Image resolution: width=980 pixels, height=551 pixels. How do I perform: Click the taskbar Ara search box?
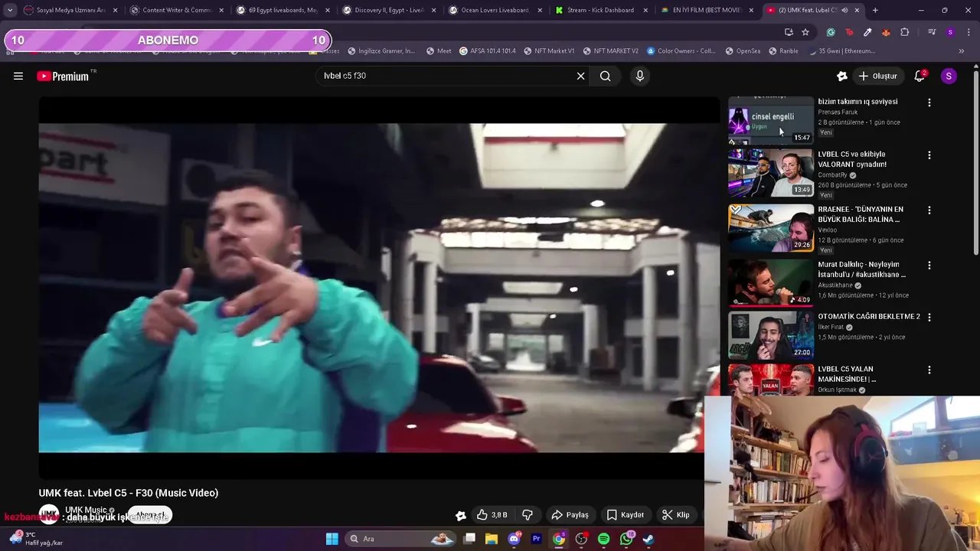(x=400, y=539)
